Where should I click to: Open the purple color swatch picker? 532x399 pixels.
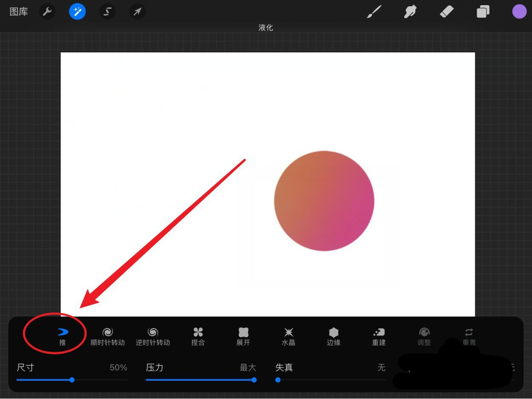point(519,11)
